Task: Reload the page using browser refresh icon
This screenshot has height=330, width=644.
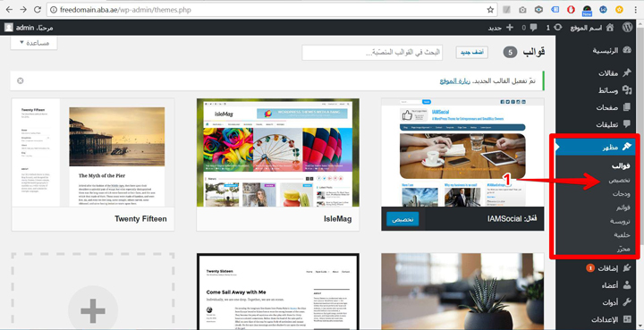Action: [x=38, y=10]
